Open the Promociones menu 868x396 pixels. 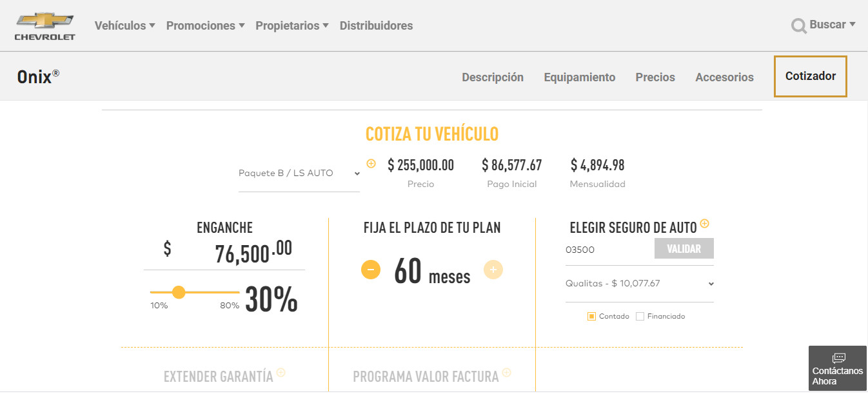click(x=205, y=26)
